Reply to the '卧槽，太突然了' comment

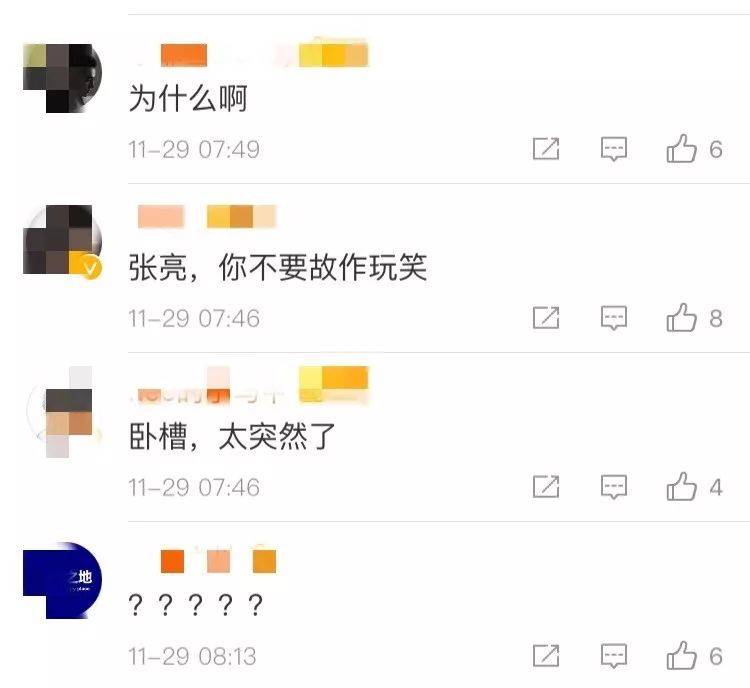point(614,487)
